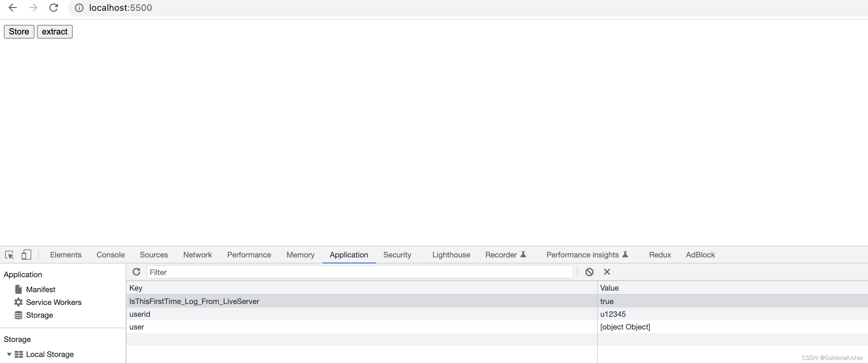Click the extract button on the page
This screenshot has height=363, width=868.
coord(54,32)
